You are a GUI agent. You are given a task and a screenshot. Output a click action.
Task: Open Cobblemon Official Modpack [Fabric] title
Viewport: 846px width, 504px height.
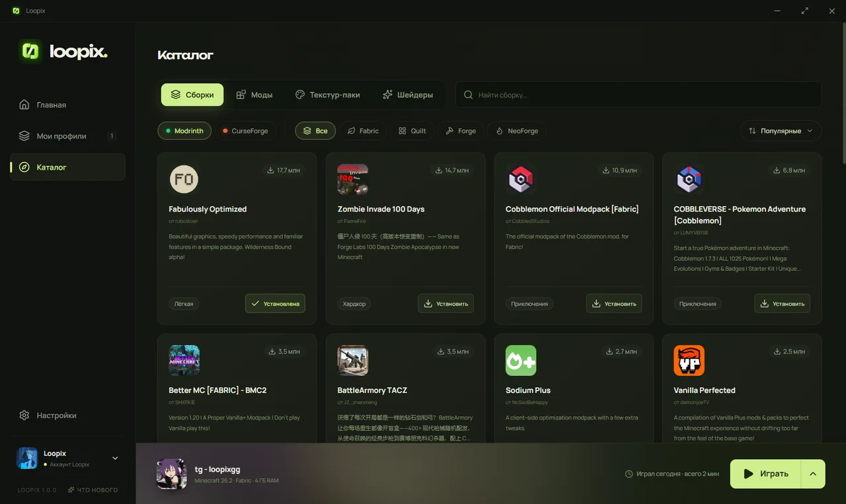[572, 209]
